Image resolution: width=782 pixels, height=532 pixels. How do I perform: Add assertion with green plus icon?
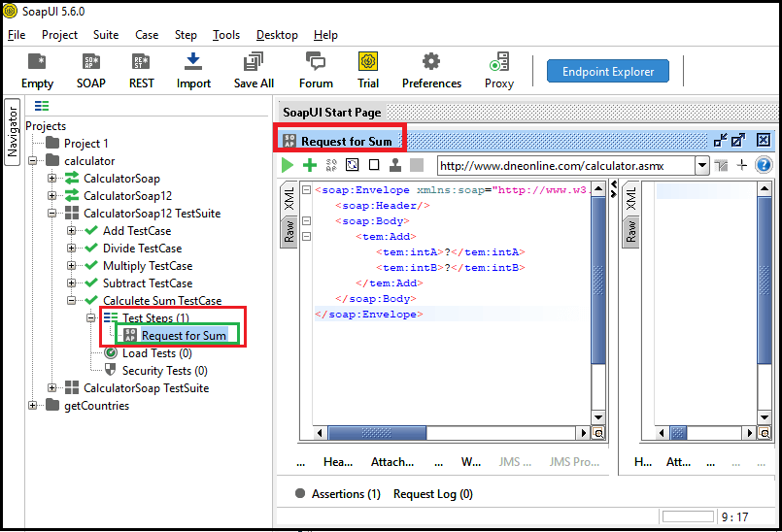click(x=310, y=165)
